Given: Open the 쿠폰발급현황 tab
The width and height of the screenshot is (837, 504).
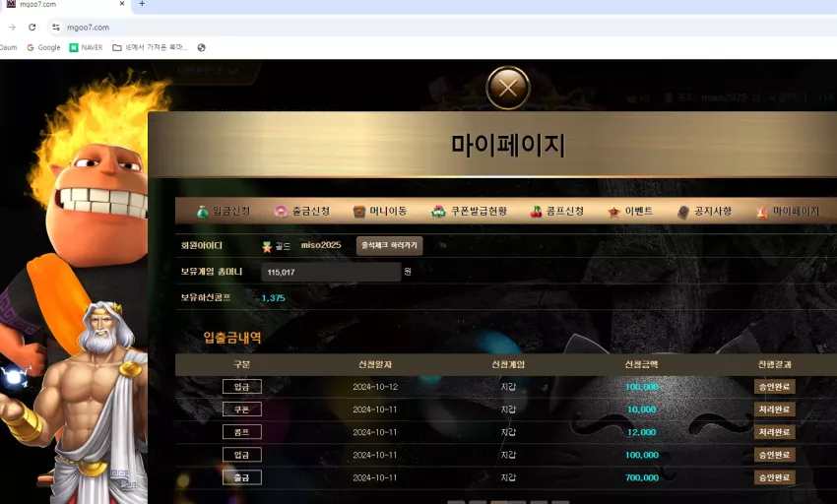Looking at the screenshot, I should click(469, 212).
